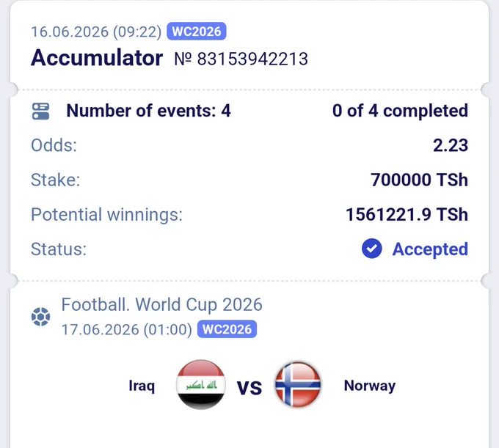The width and height of the screenshot is (499, 448).
Task: Click the match date 17.06.2026 (01:00)
Action: (x=127, y=330)
